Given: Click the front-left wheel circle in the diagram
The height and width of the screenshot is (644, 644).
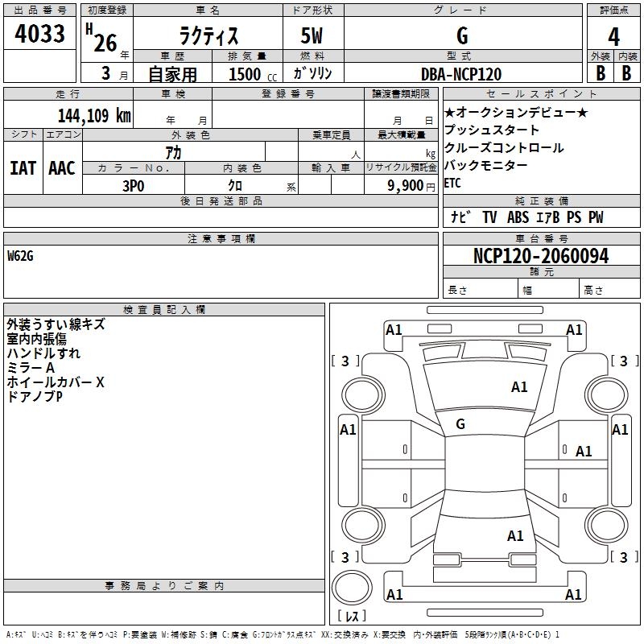Looking at the screenshot, I should pyautogui.click(x=363, y=395).
